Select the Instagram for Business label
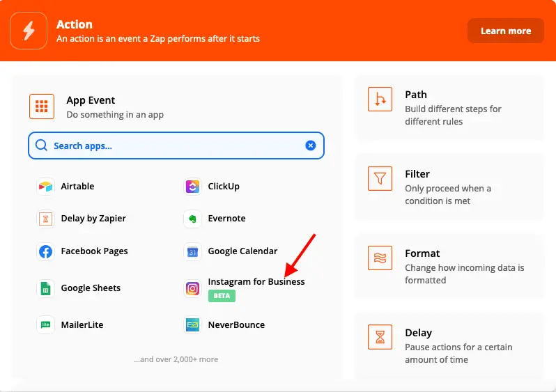The height and width of the screenshot is (392, 556). tap(256, 282)
